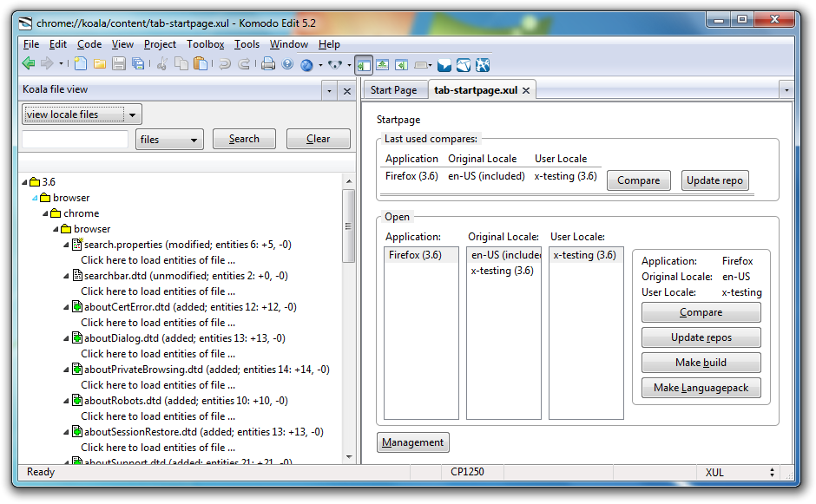Viewport: 816px width, 504px height.
Task: Click the aboutDialog.dtd added-file icon
Action: point(77,337)
